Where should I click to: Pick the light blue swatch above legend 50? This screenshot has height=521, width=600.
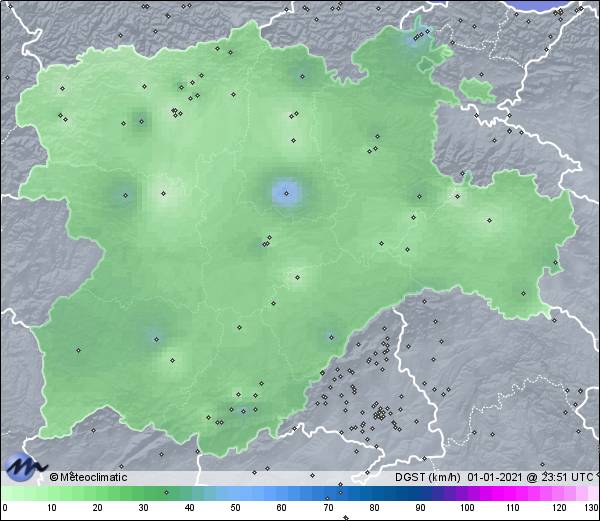(235, 493)
